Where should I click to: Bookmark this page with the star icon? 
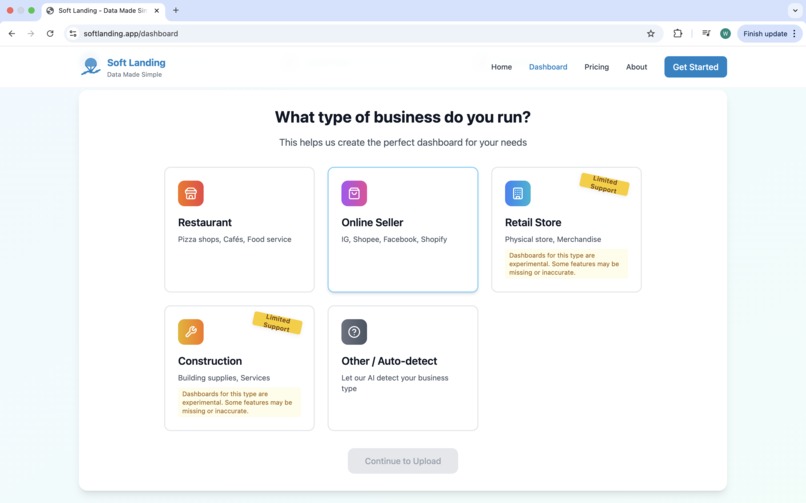tap(651, 33)
